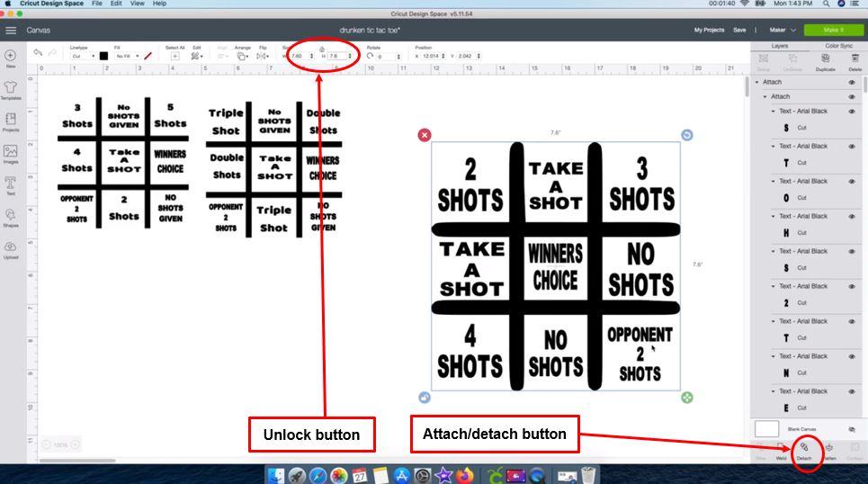The height and width of the screenshot is (484, 868).
Task: Click the lock handle on selected design
Action: (x=425, y=398)
